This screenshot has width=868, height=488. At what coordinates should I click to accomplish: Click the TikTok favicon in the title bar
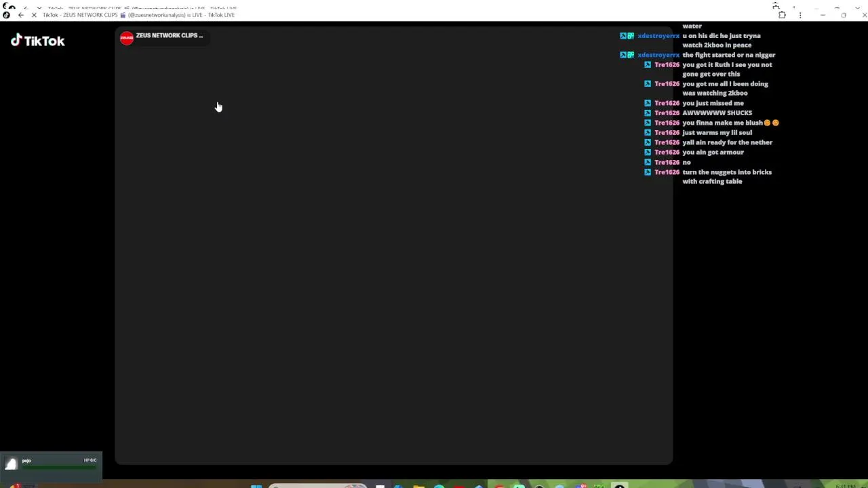click(6, 15)
